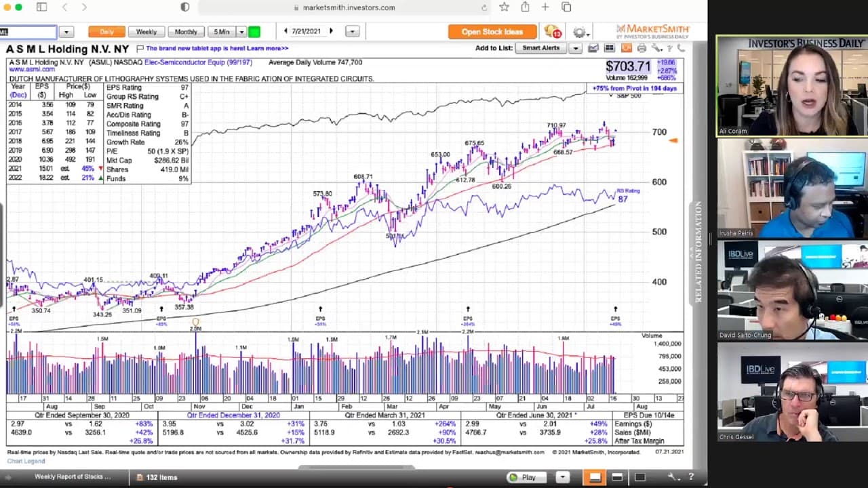Image resolution: width=868 pixels, height=488 pixels.
Task: Open the bottom bar wrench tools icon
Action: pyautogui.click(x=673, y=477)
